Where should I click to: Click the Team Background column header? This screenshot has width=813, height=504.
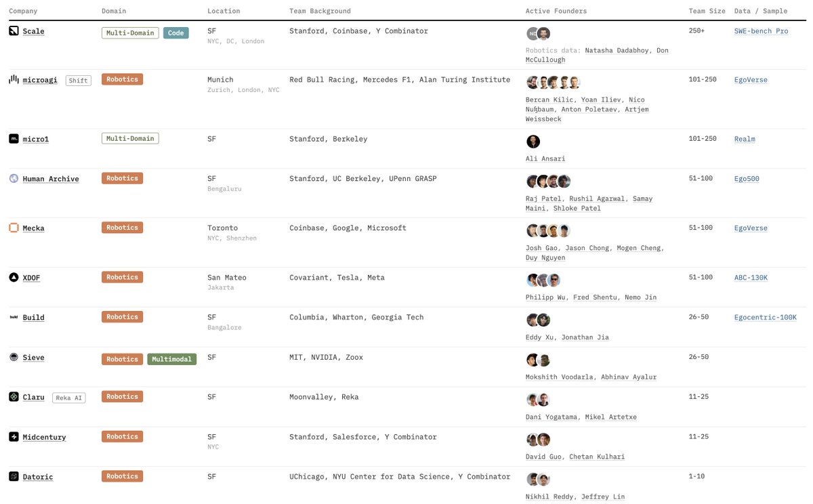[x=320, y=11]
